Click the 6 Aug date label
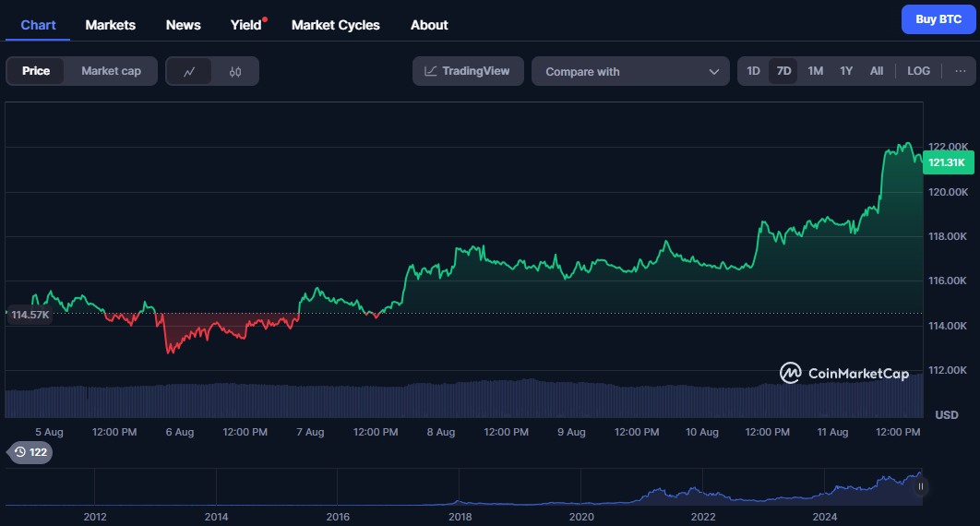The width and height of the screenshot is (980, 526). pos(179,432)
